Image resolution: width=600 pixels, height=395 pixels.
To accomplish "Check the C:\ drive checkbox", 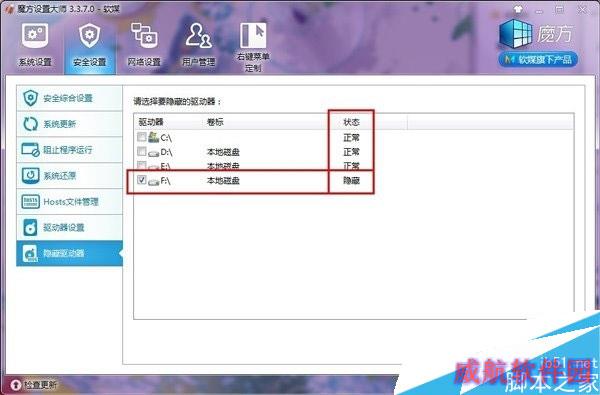I will coord(142,137).
